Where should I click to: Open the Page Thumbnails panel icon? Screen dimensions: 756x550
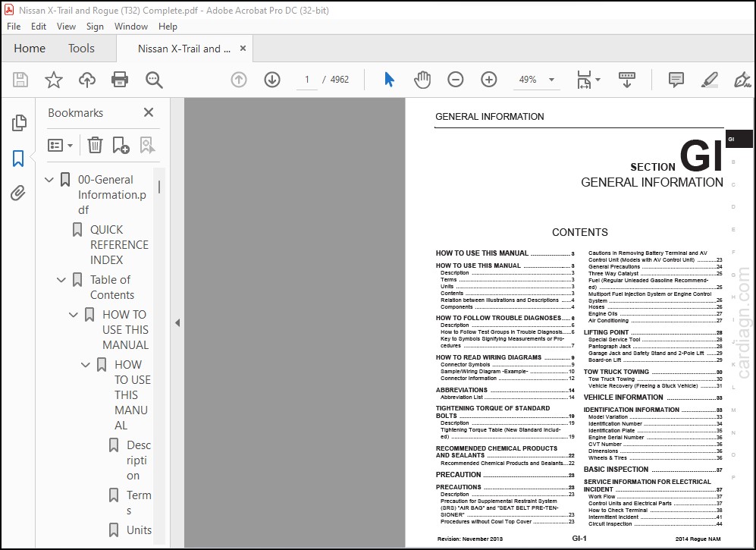(x=19, y=123)
